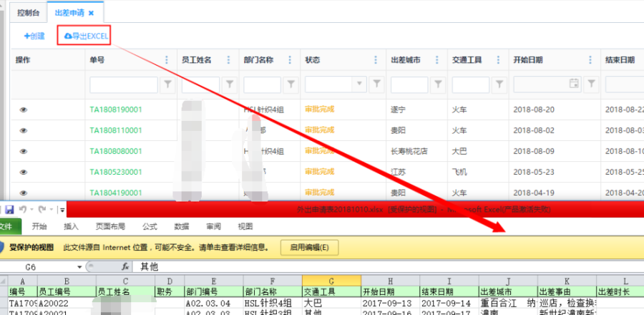Switch to the 控制台 tab
This screenshot has width=644, height=315.
25,12
